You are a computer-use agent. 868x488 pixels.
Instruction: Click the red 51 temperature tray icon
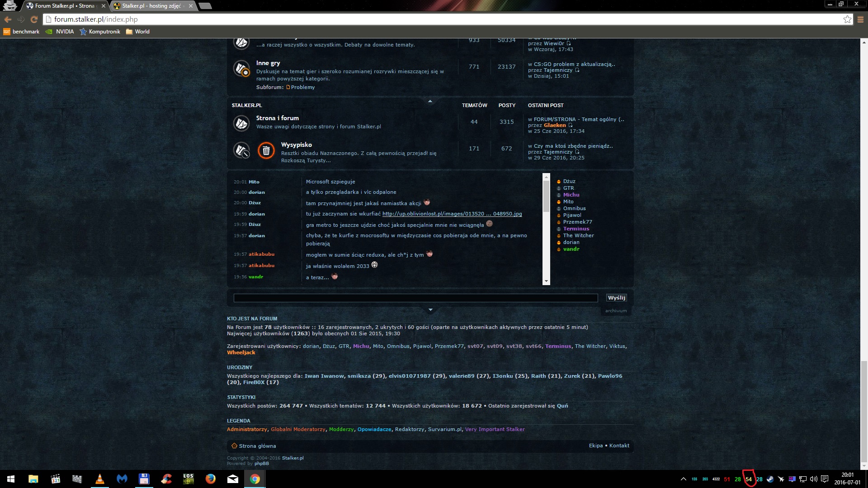click(x=727, y=479)
